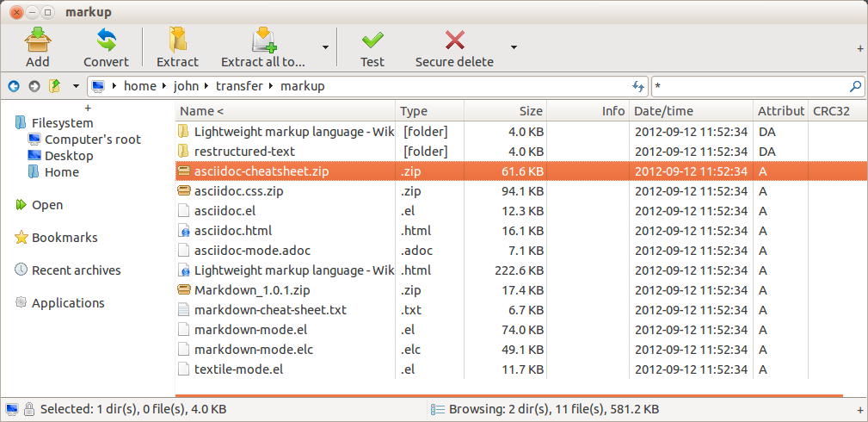Select the Markdown_1.0.1.zip file
This screenshot has height=422, width=868.
pos(252,290)
